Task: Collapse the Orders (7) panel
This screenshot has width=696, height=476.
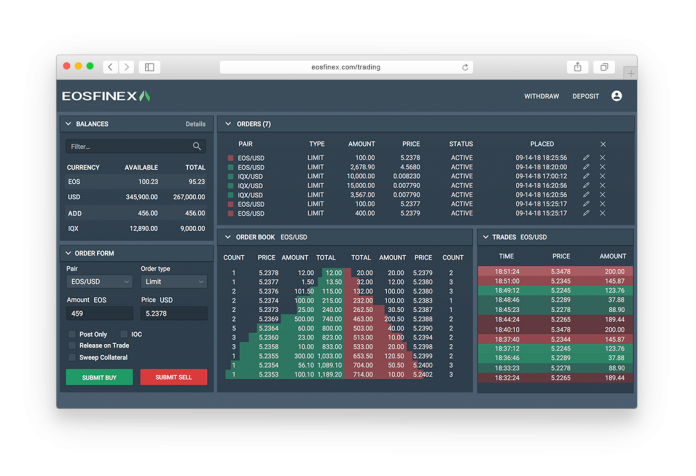Action: tap(228, 124)
